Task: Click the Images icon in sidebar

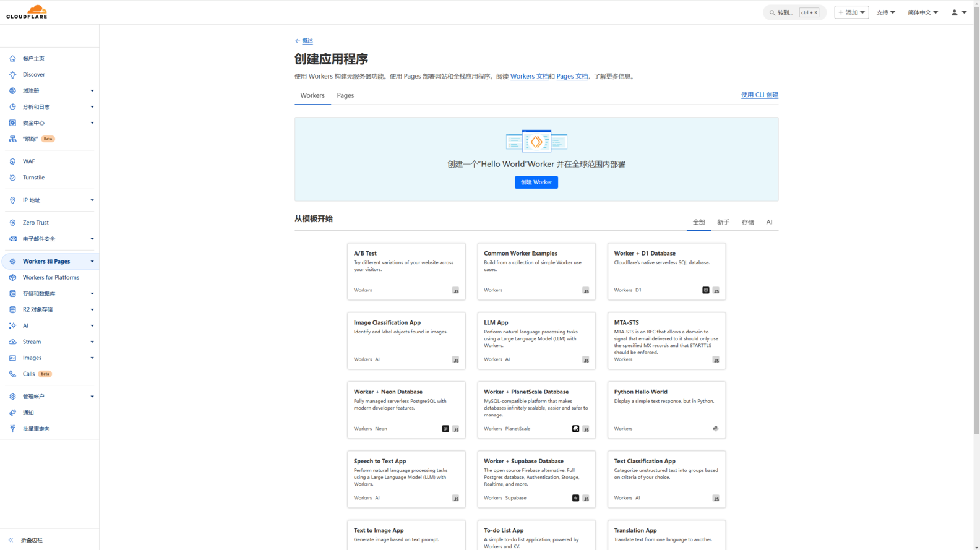Action: click(x=12, y=358)
